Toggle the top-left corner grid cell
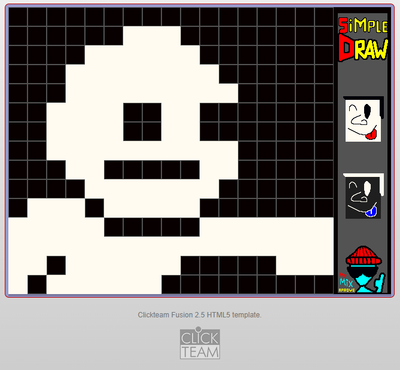This screenshot has height=370, width=400. point(18,17)
